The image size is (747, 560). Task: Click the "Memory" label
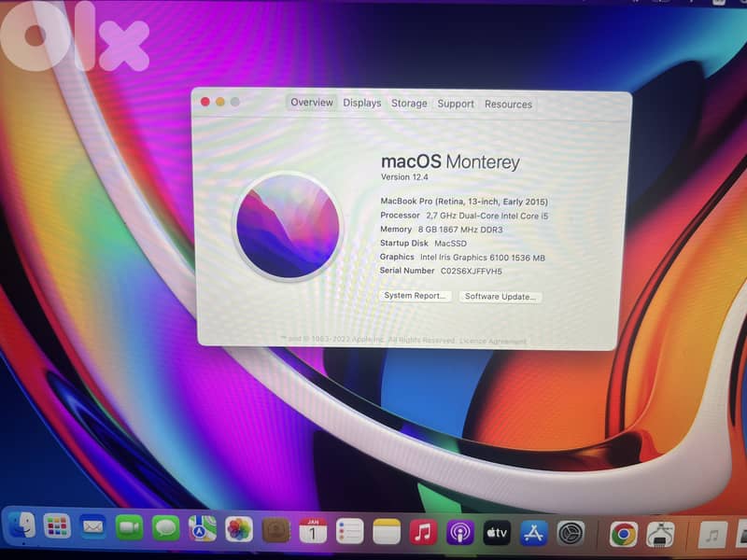point(396,229)
